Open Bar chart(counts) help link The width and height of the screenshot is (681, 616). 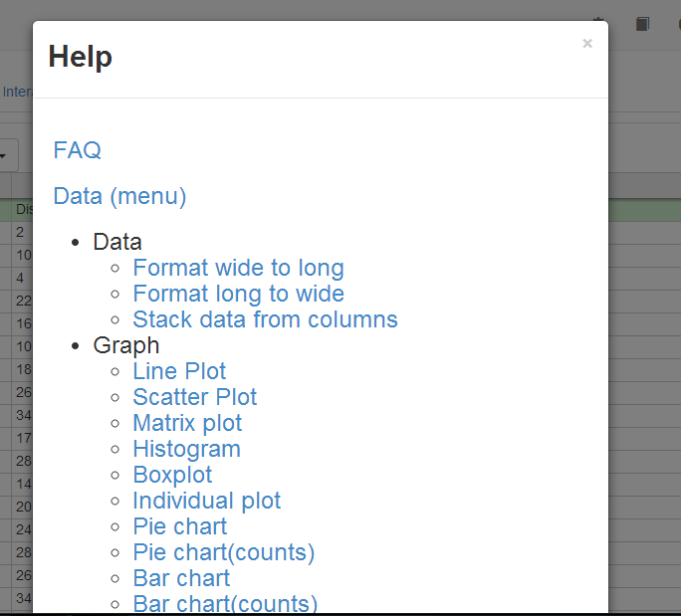(225, 603)
